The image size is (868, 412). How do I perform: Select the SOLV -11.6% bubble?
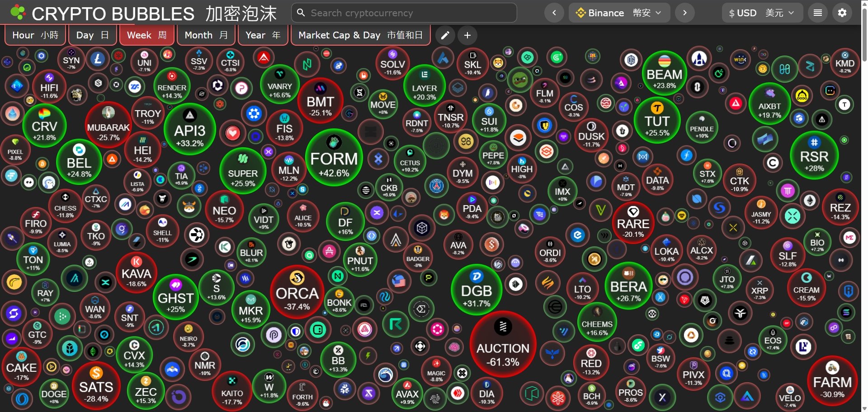pos(392,63)
